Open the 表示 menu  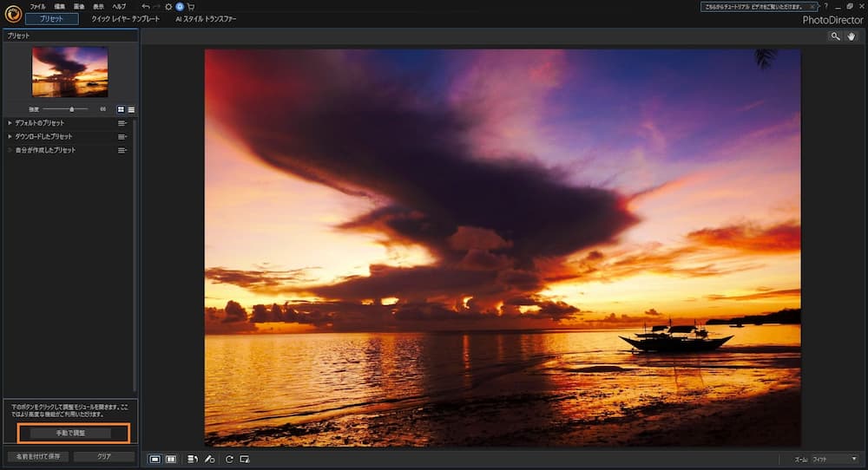tap(99, 7)
